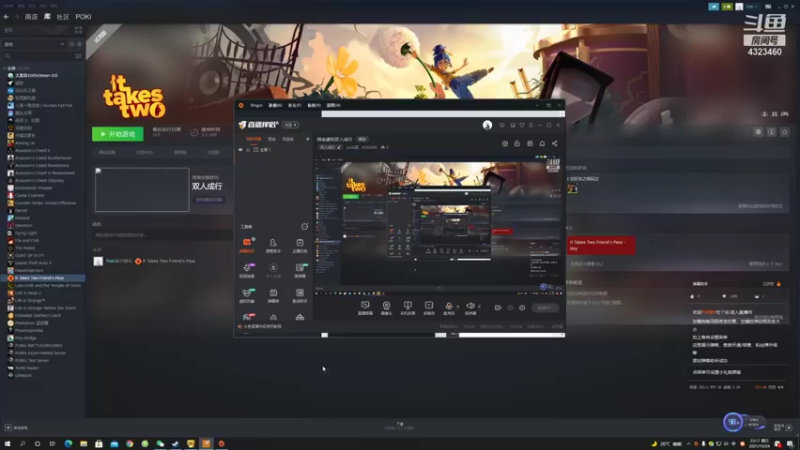Open advanced filter icon beside search field

click(x=79, y=56)
